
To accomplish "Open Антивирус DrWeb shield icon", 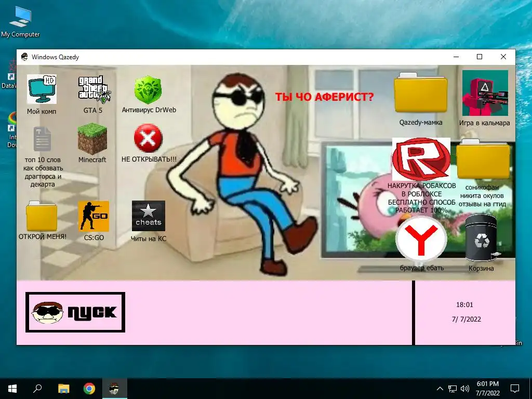I will point(148,89).
